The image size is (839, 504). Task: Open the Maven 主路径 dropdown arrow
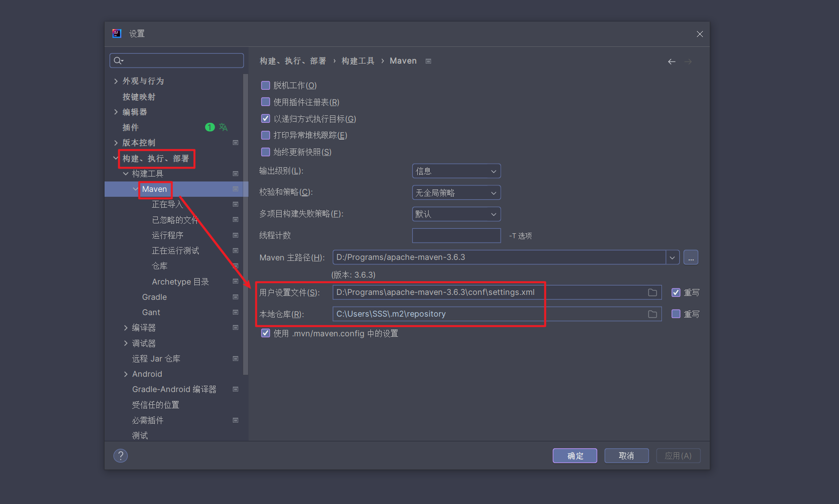coord(672,257)
